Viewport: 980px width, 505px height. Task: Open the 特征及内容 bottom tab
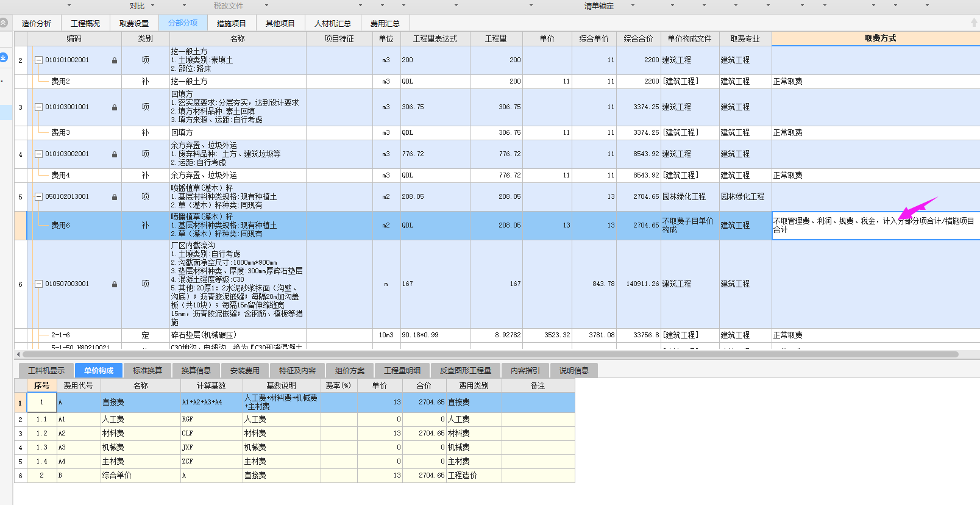tap(297, 371)
